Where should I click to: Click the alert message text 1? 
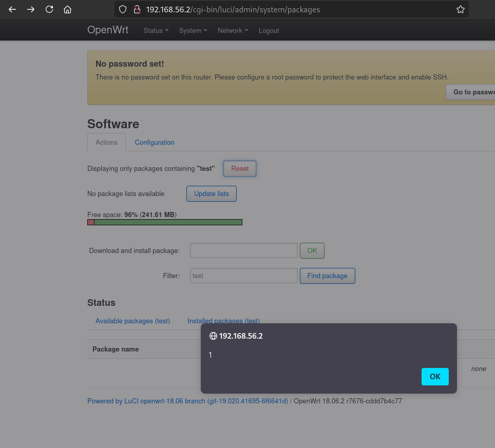coord(210,355)
